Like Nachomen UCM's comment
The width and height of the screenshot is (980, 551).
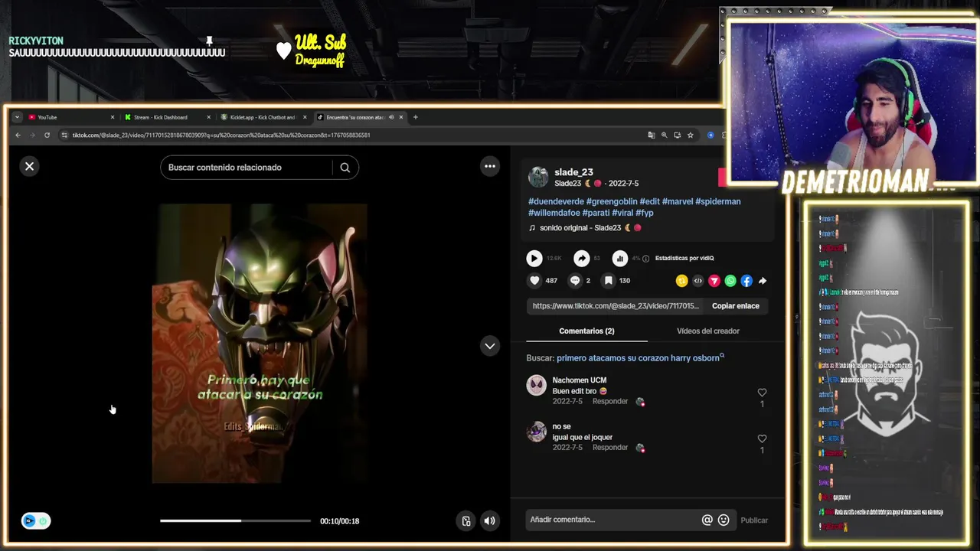[762, 393]
